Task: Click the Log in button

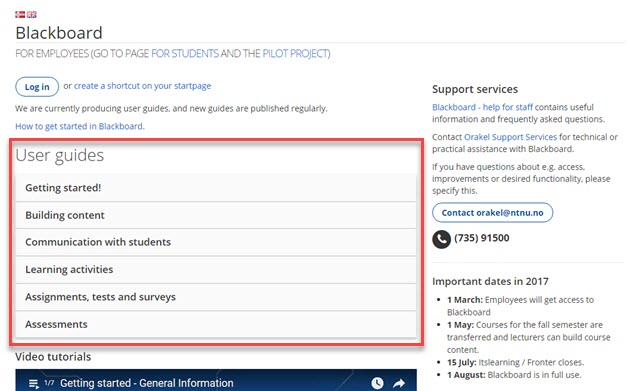Action: [37, 87]
